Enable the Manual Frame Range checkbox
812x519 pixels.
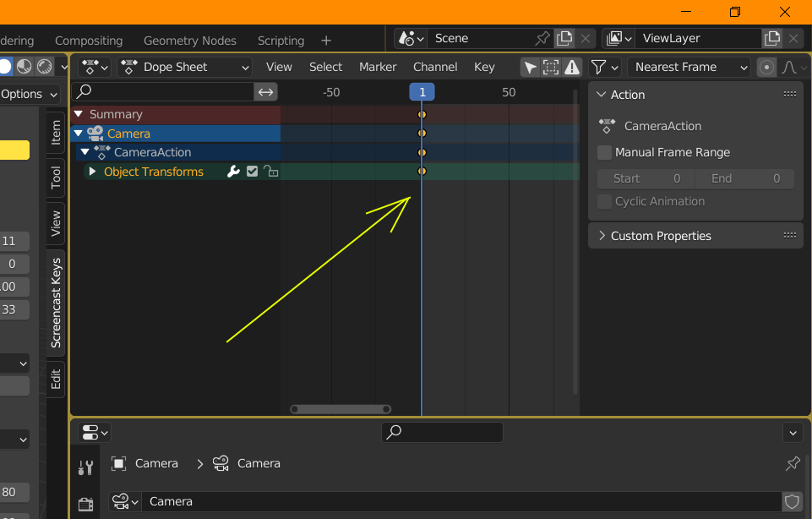(605, 153)
